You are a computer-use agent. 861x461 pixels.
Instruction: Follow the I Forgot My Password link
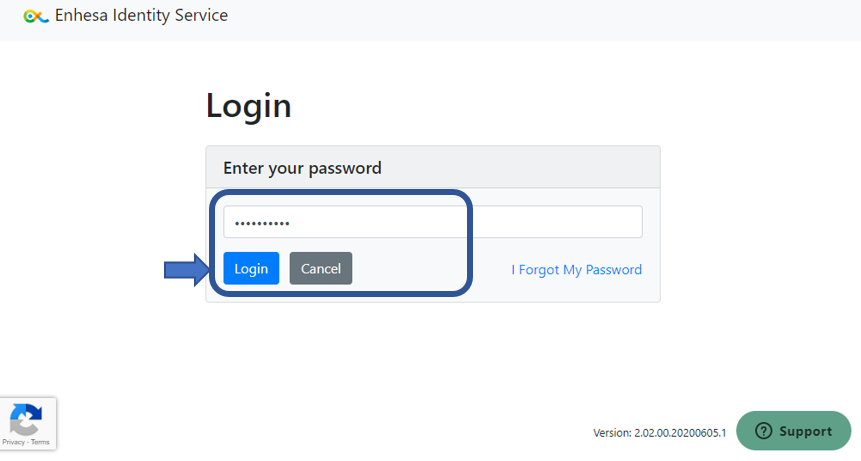click(576, 269)
